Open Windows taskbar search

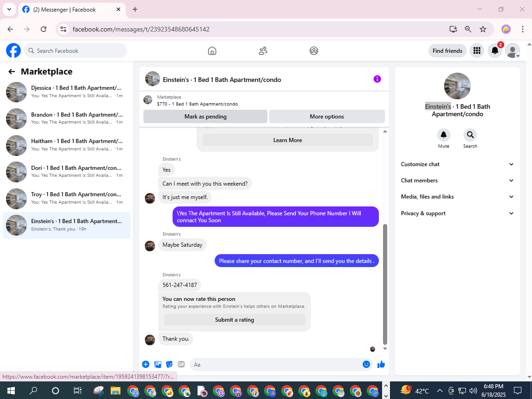tap(33, 391)
